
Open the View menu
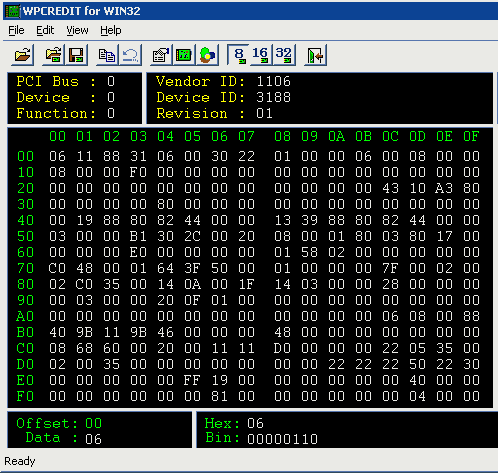pos(77,30)
